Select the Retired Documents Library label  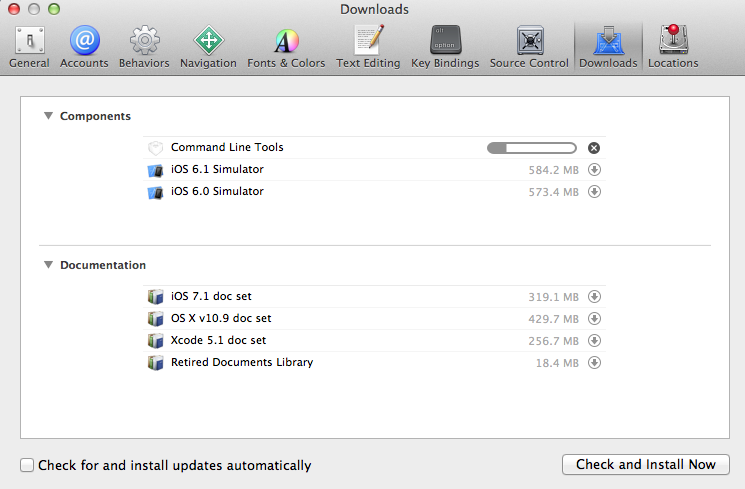tap(242, 362)
